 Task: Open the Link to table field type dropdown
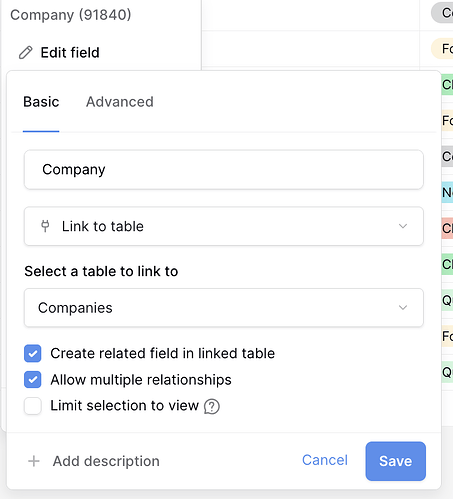coord(224,226)
